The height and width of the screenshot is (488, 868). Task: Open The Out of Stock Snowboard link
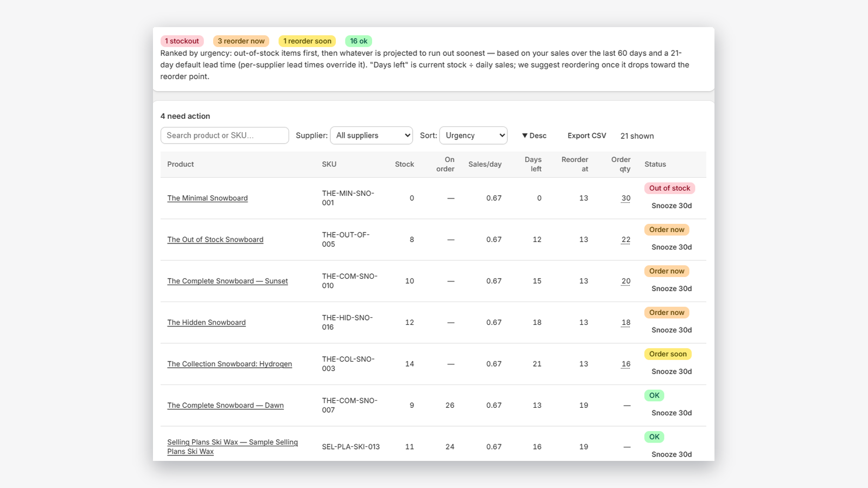coord(215,240)
